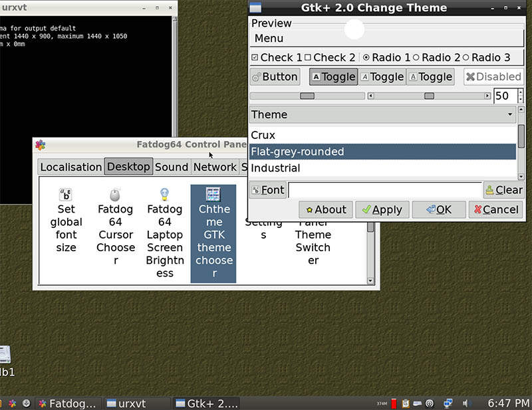Click the Clear button
The image size is (532, 410).
click(x=504, y=190)
